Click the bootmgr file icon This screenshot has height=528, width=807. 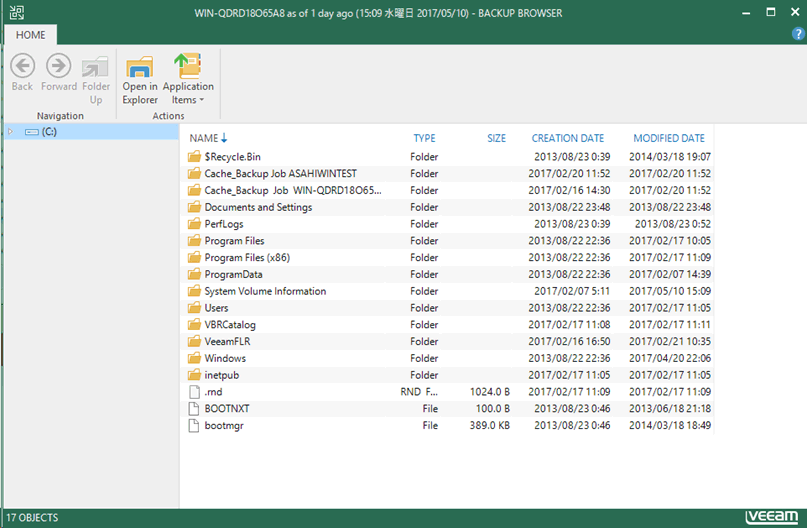click(x=194, y=426)
